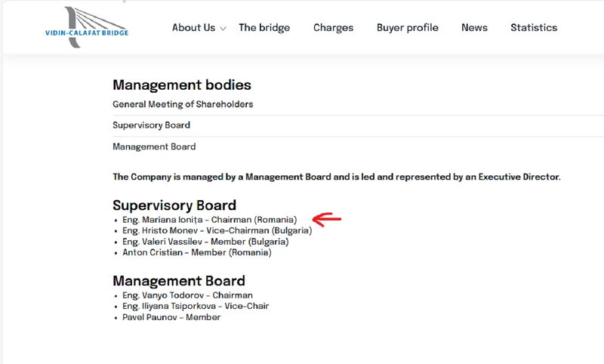Expand the Supervisory Board accordion row
This screenshot has height=364, width=604.
click(x=151, y=125)
